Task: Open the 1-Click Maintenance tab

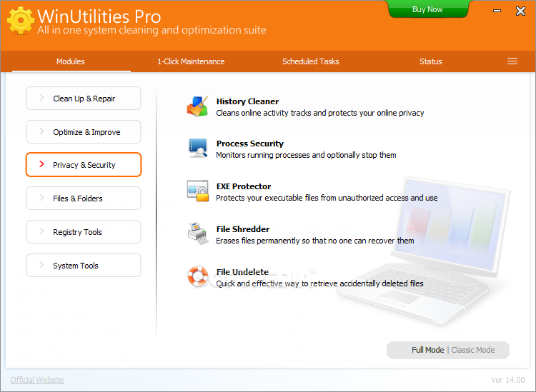Action: coord(191,61)
